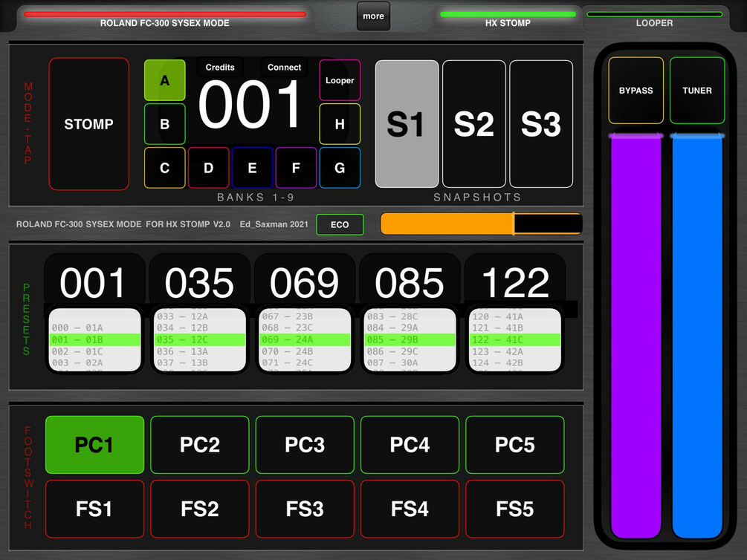Select bank H
This screenshot has width=747, height=560.
pyautogui.click(x=340, y=124)
